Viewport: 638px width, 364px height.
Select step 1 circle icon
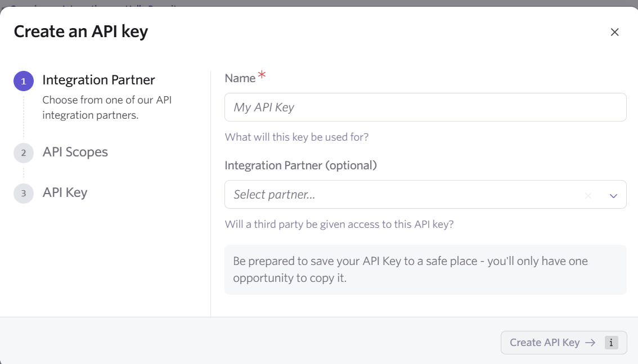tap(24, 81)
